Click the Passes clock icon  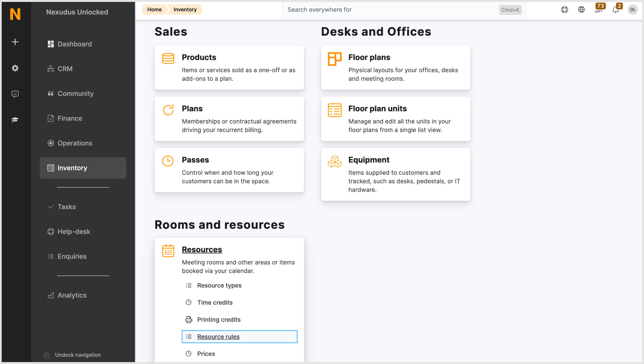(x=168, y=161)
